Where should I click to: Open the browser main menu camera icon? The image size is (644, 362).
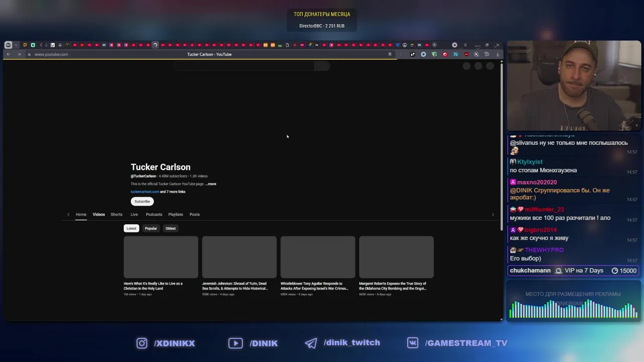point(8,45)
